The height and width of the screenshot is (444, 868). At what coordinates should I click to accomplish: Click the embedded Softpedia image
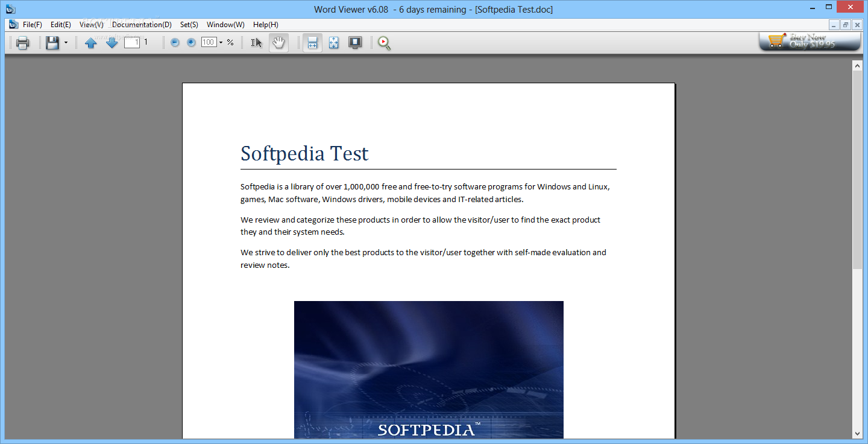click(429, 370)
